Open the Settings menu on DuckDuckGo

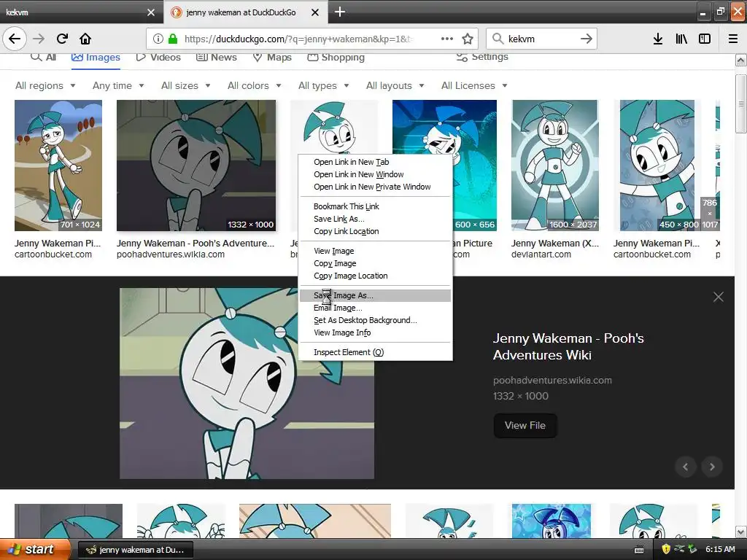click(482, 57)
